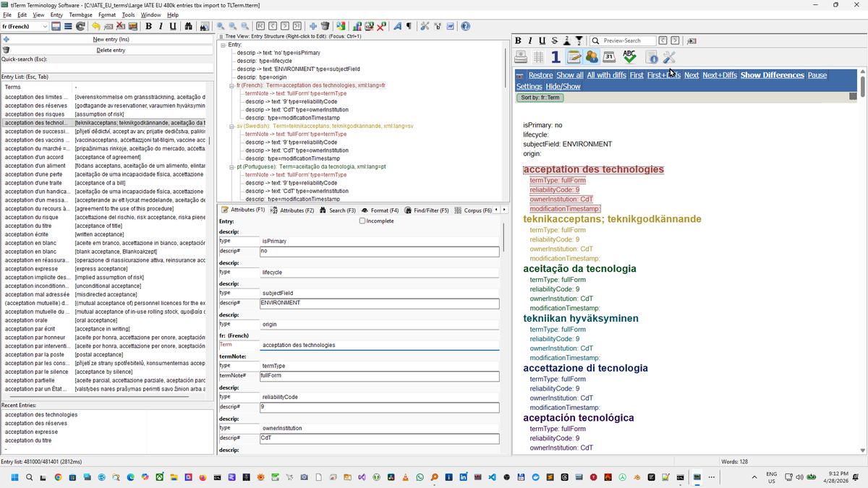Open help via the blue question-mark icon
This screenshot has height=488, width=868.
click(x=465, y=27)
